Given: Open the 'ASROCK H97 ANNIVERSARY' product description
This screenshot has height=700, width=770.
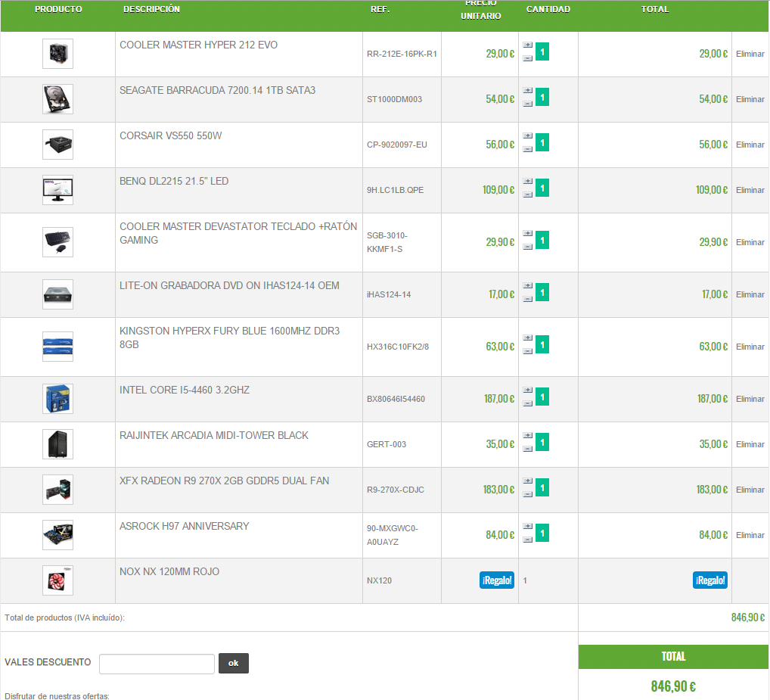Looking at the screenshot, I should click(184, 526).
